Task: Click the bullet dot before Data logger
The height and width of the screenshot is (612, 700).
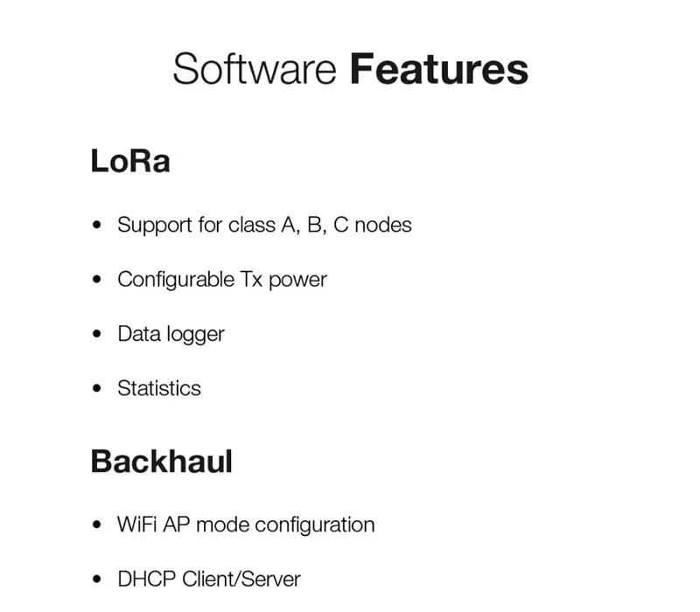Action: 97,334
